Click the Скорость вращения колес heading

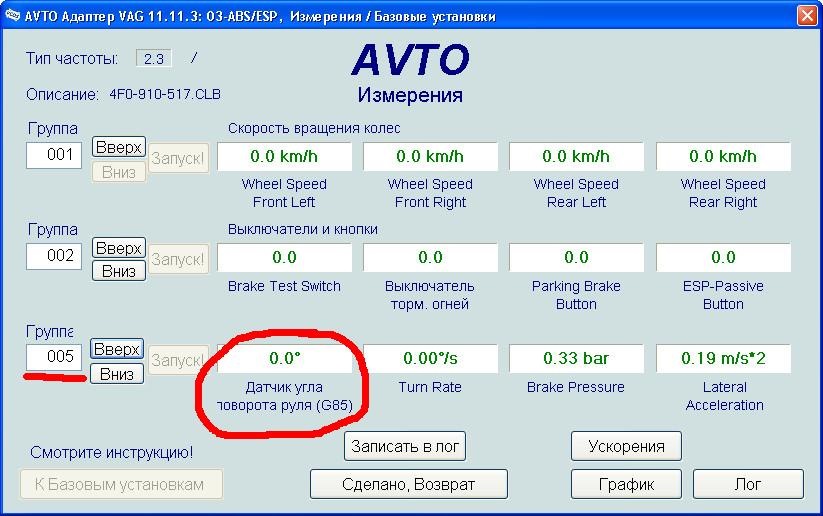(314, 129)
